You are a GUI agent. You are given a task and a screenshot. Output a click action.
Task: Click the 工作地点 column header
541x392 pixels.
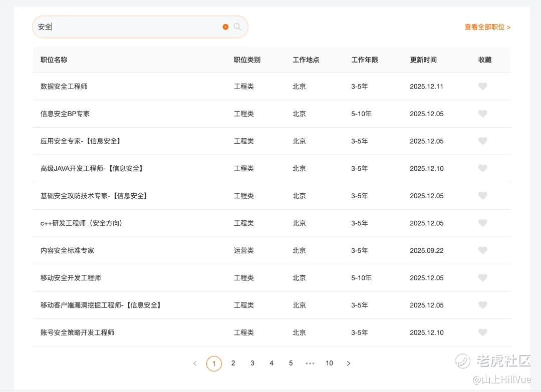coord(306,60)
